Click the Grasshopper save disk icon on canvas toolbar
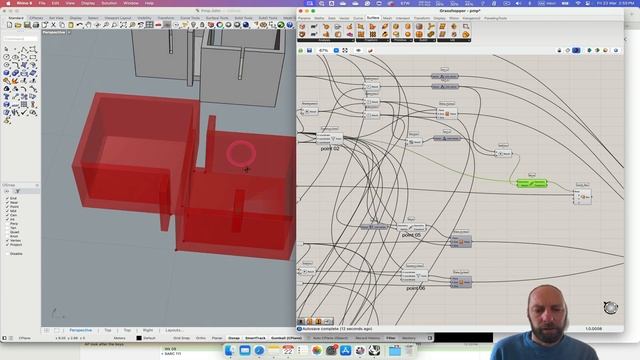This screenshot has height=360, width=640. pos(309,51)
